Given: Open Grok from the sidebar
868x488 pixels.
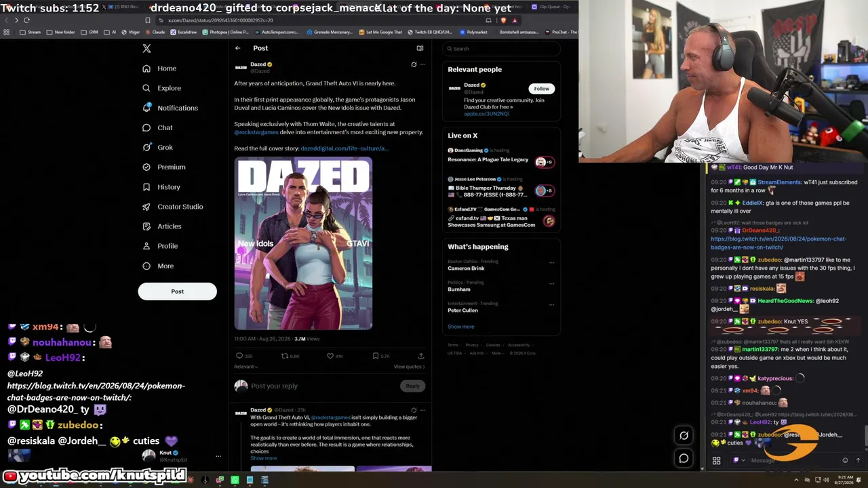Looking at the screenshot, I should pyautogui.click(x=157, y=147).
